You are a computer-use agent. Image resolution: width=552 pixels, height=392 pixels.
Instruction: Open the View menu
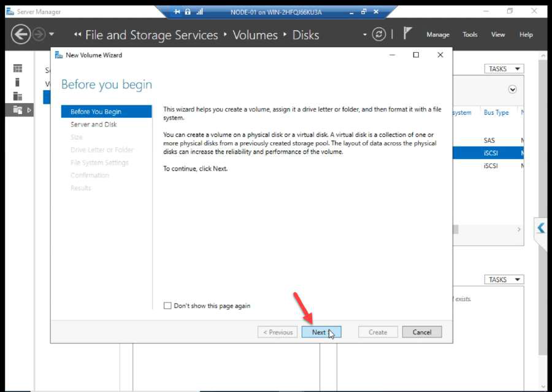click(x=498, y=34)
